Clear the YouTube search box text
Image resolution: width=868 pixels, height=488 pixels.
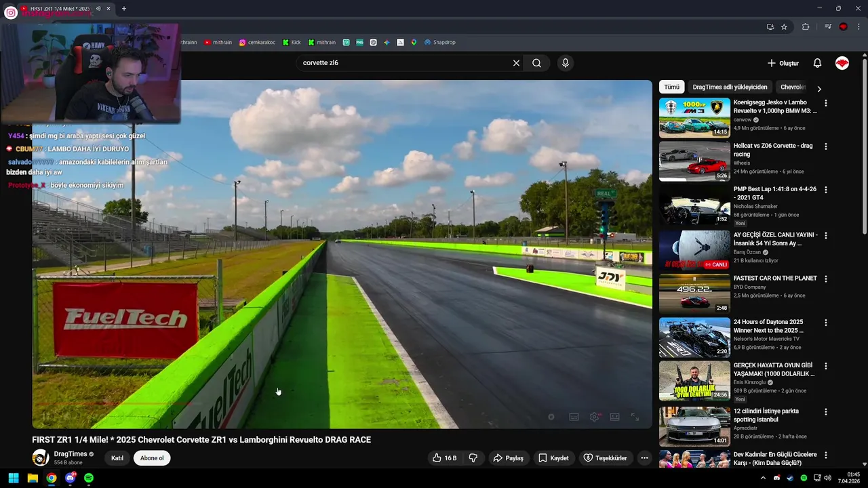516,63
